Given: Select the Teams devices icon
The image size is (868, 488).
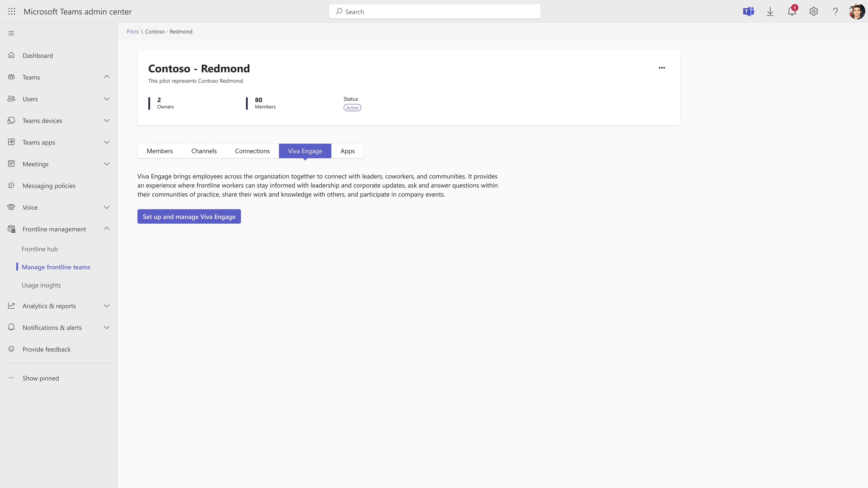Looking at the screenshot, I should click(11, 120).
